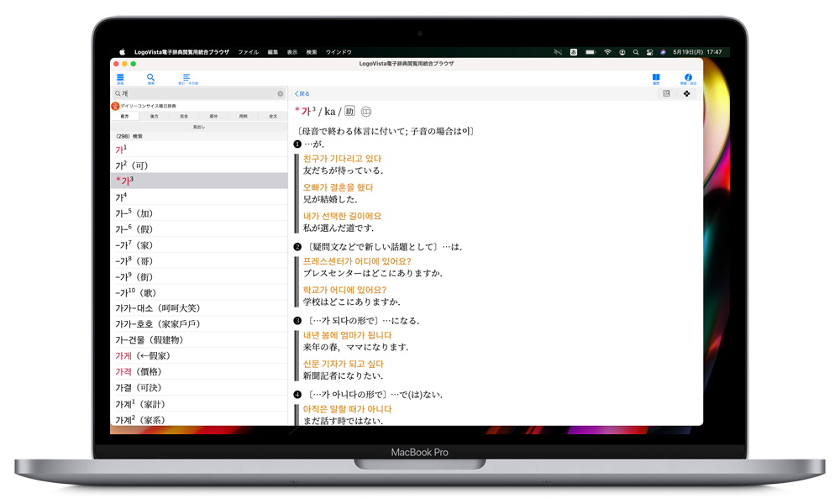This screenshot has height=504, width=840.
Task: Clear the search field with the X icon
Action: tap(281, 94)
